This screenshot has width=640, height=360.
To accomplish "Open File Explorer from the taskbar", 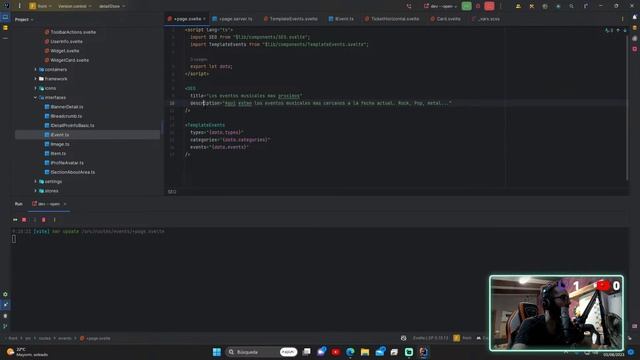I will [364, 352].
